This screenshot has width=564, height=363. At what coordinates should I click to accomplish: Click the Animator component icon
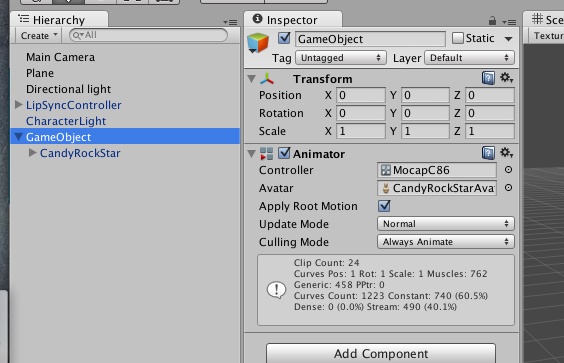[267, 154]
